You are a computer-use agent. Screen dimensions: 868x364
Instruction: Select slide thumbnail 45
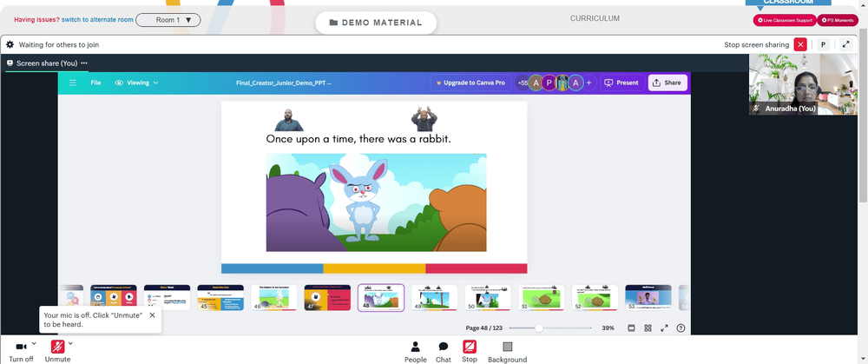(x=220, y=297)
